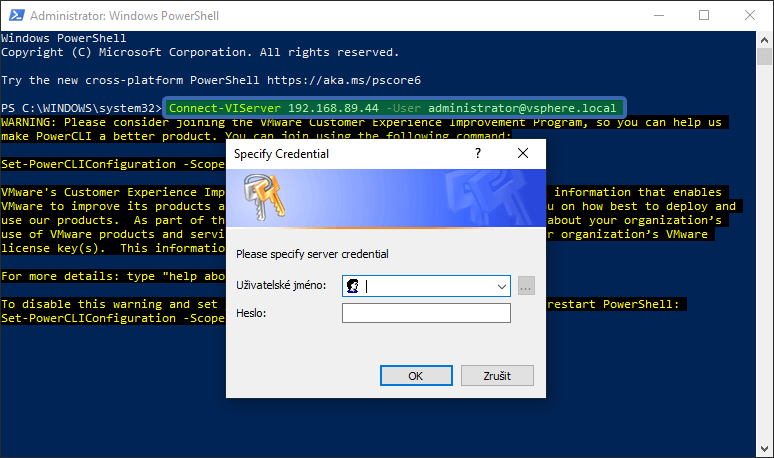Click the scroll down arrow in PowerShell

coord(765,449)
